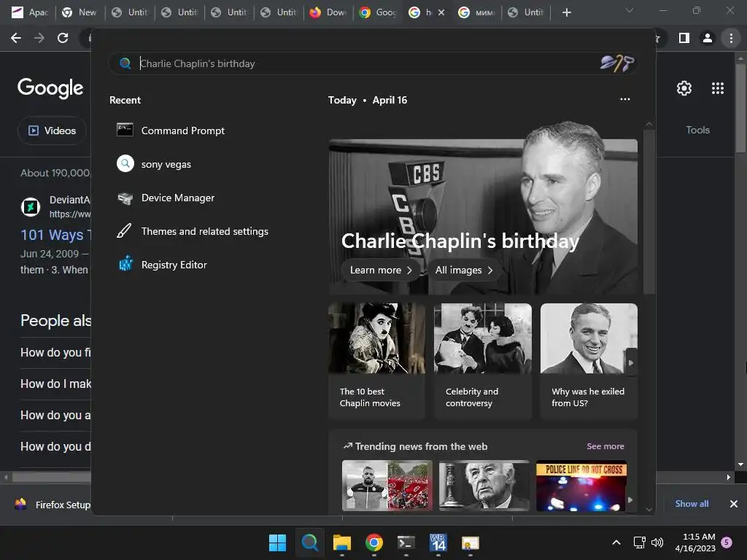Screen dimensions: 747x560
Task: Switch to the "New" Chrome tab
Action: pos(80,12)
